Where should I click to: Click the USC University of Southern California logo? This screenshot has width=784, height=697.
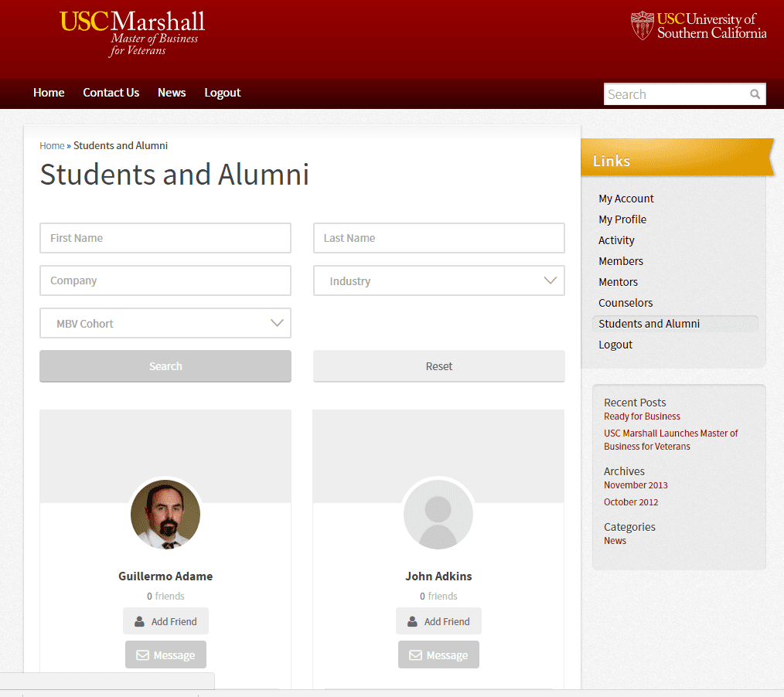click(698, 25)
